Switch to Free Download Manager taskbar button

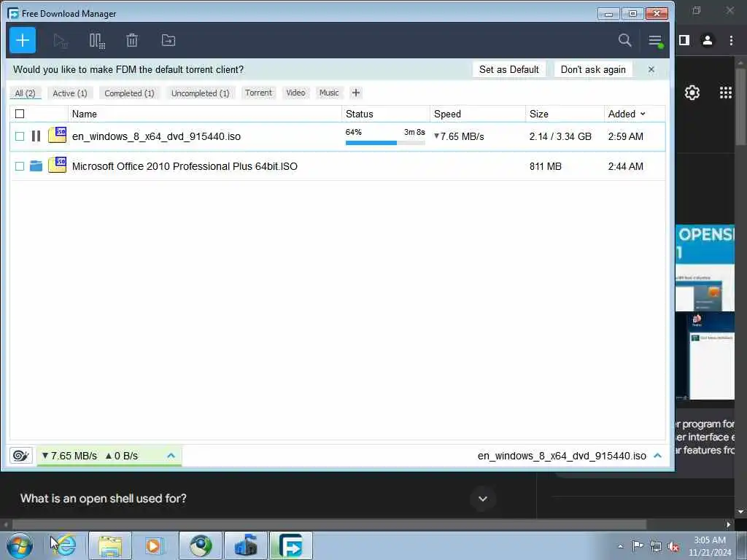pos(291,545)
